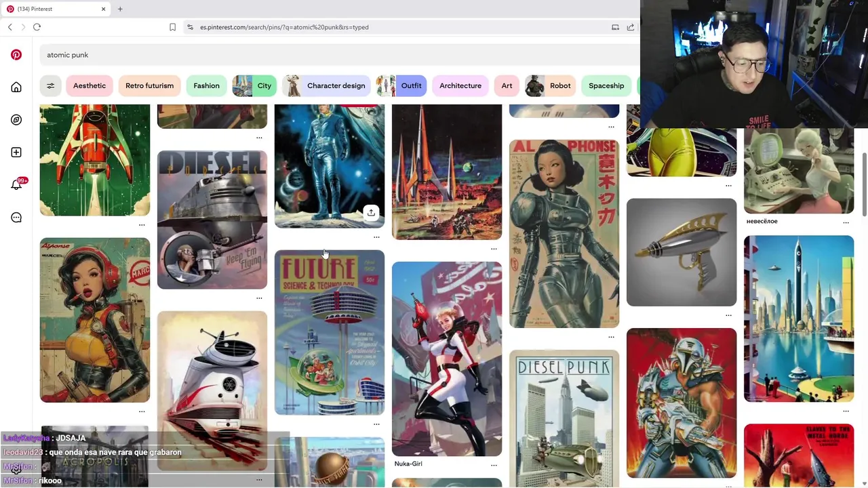Reload the Pinterest page
The width and height of the screenshot is (868, 488).
pyautogui.click(x=37, y=27)
